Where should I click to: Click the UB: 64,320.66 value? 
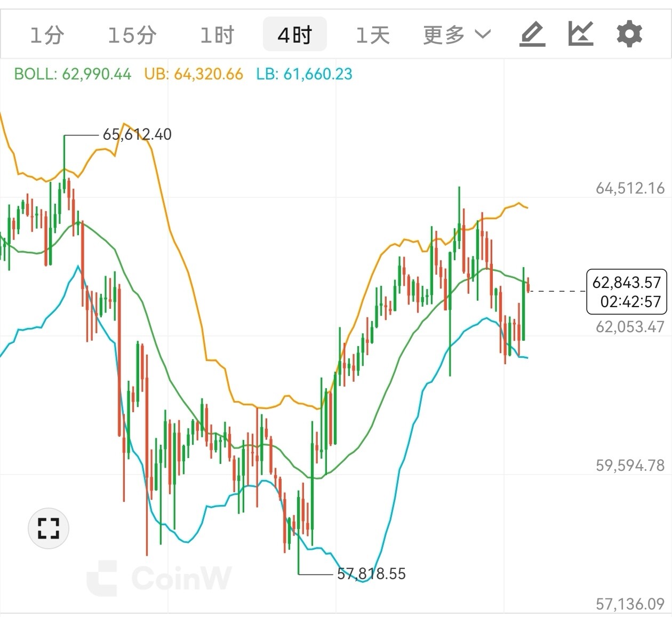194,74
